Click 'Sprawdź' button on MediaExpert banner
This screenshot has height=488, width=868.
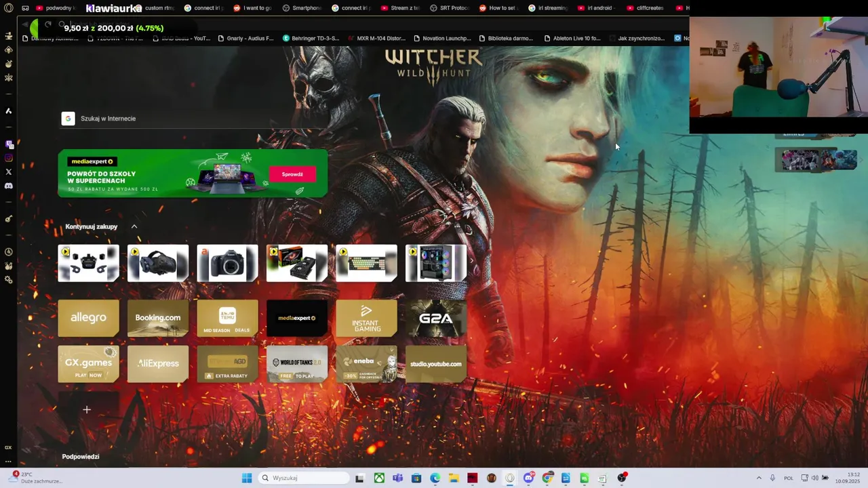coord(292,174)
